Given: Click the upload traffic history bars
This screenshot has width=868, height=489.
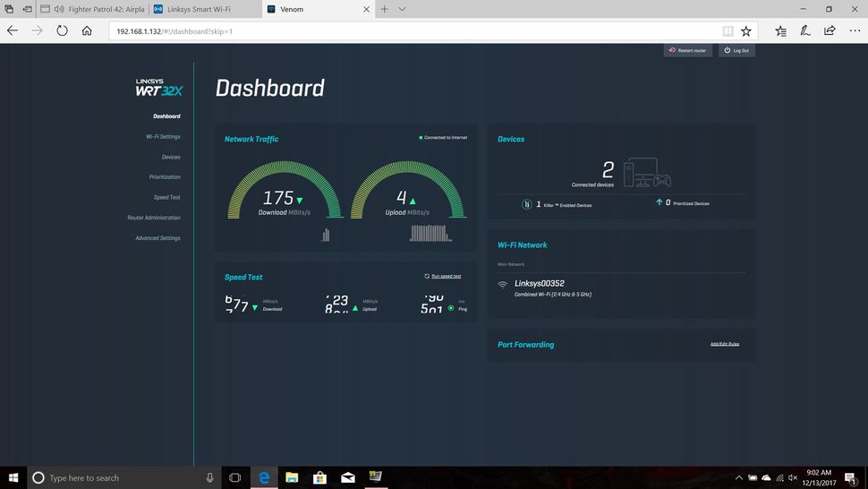Looking at the screenshot, I should click(430, 233).
